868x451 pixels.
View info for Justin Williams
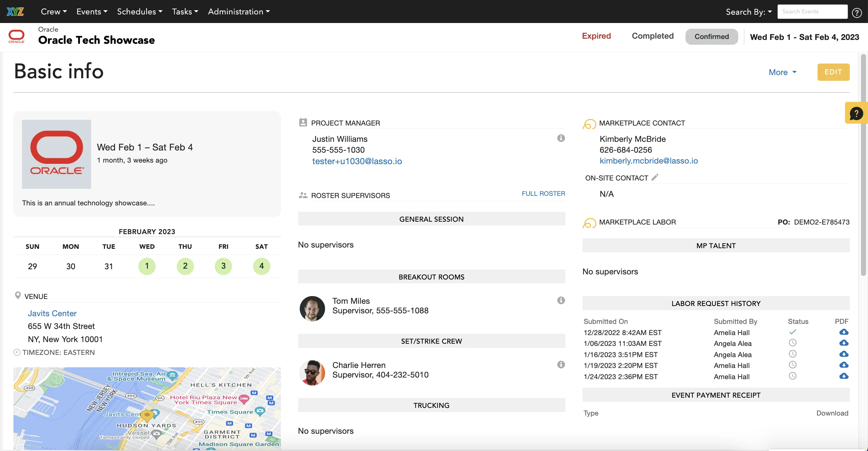coord(561,138)
